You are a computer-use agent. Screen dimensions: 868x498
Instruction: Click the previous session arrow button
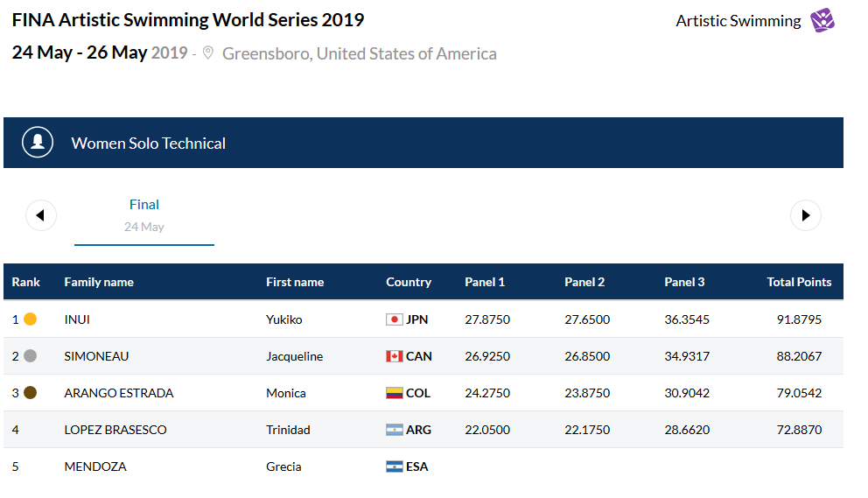click(41, 215)
